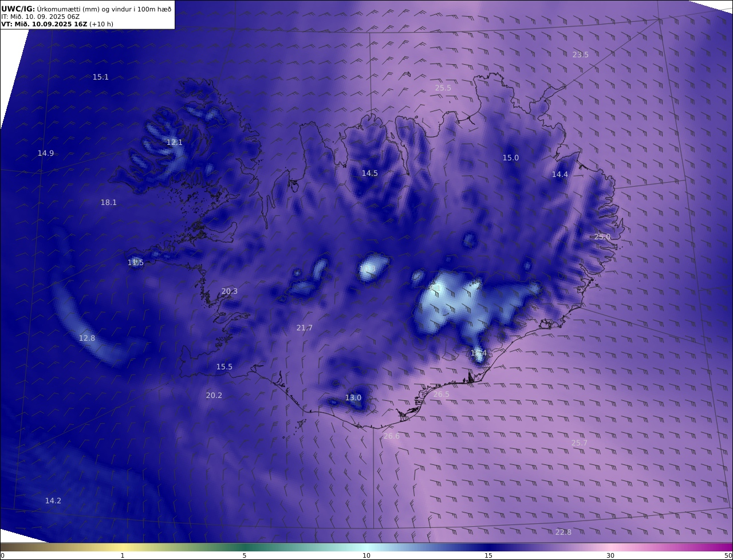Click the 10.3 value on the central bright patch
Image resolution: width=733 pixels, height=560 pixels.
pos(368,269)
